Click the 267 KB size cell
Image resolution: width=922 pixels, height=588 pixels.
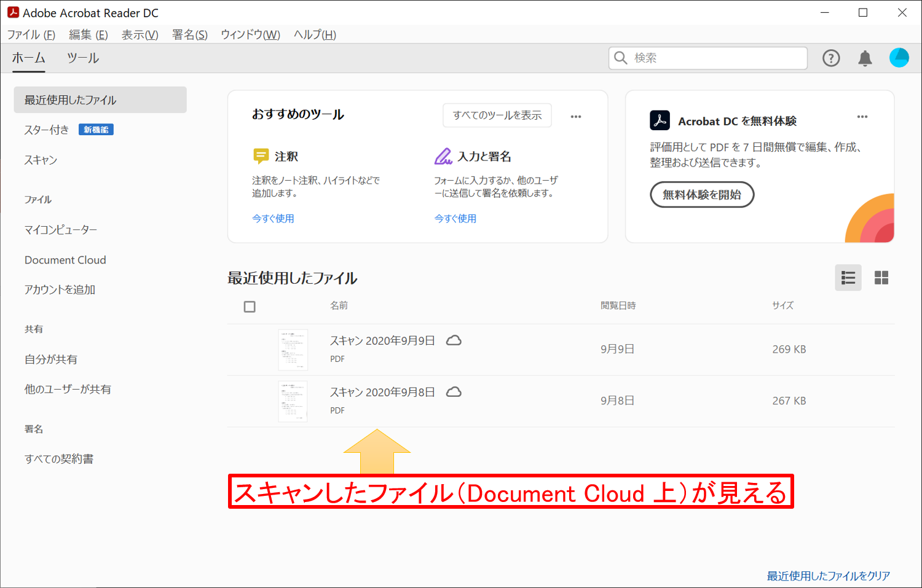coord(789,401)
